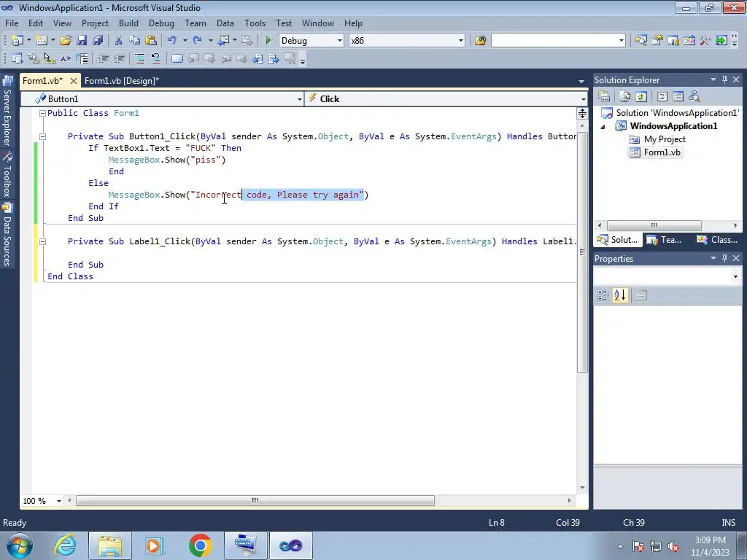747x560 pixels.
Task: Open the Click method name dropdown
Action: tap(583, 99)
